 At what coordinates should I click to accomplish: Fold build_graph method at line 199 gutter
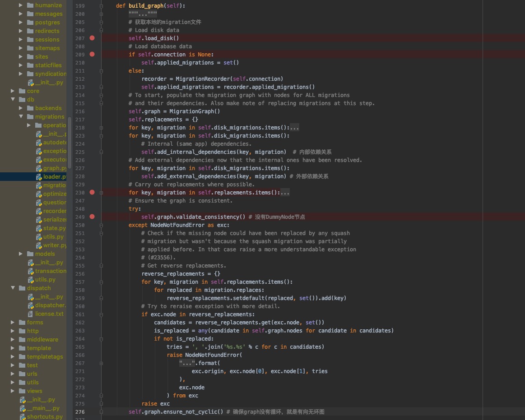point(101,6)
